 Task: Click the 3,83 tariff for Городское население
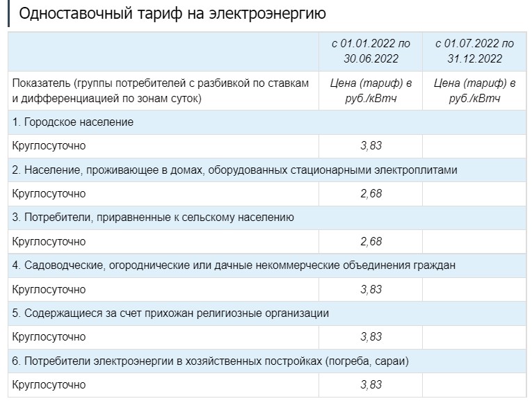[371, 146]
